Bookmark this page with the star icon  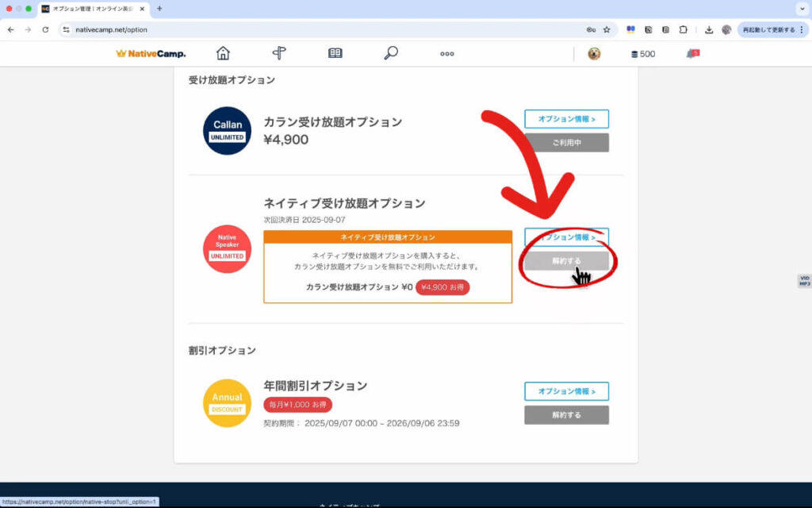[x=607, y=29]
